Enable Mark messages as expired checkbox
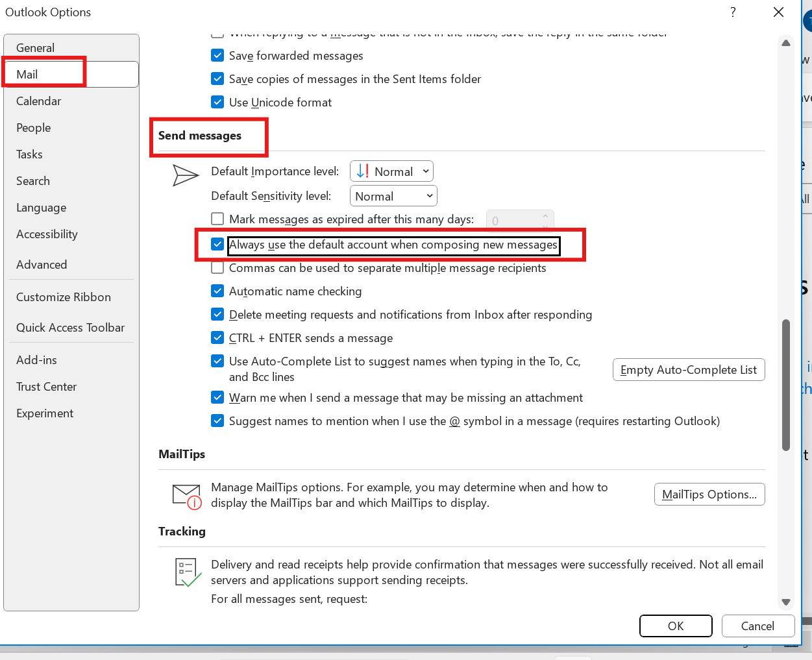 [217, 219]
